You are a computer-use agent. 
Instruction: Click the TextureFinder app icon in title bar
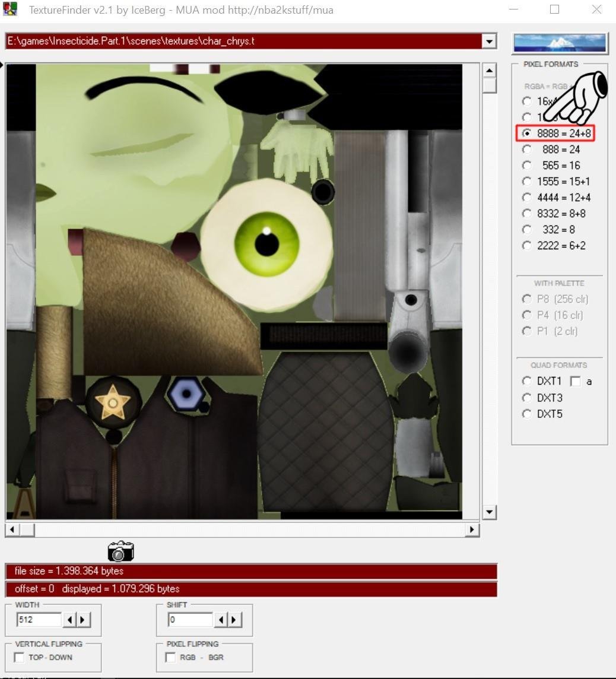point(10,9)
